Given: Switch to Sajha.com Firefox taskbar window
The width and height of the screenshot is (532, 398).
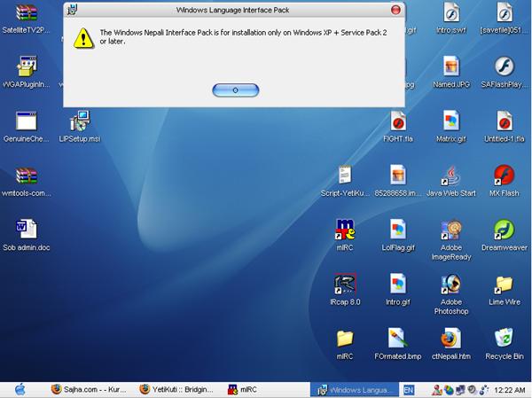Looking at the screenshot, I should pyautogui.click(x=89, y=389).
